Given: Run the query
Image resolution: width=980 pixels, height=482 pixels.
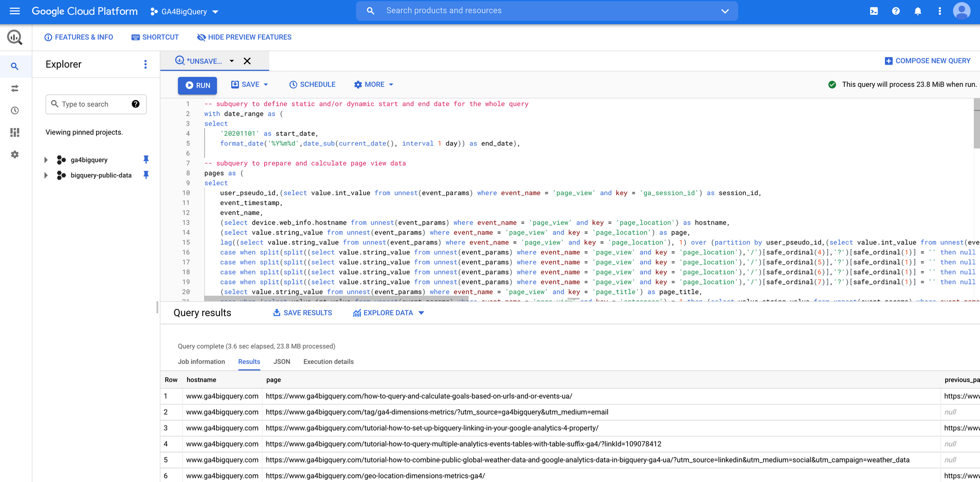Looking at the screenshot, I should coord(197,85).
